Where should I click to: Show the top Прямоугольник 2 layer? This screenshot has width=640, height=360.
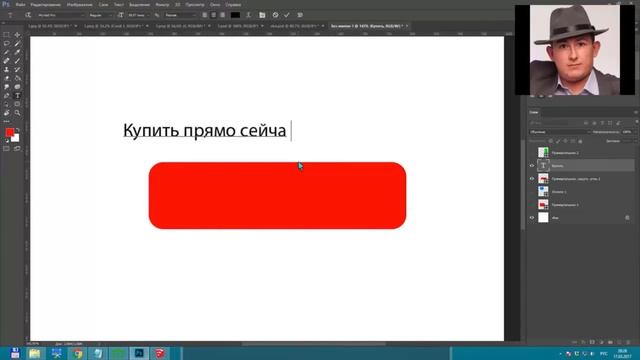[x=532, y=153]
